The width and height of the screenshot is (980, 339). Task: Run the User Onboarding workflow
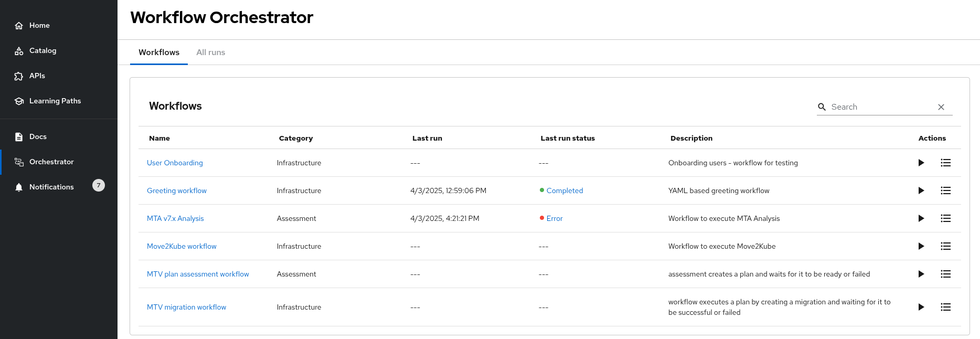pos(921,163)
